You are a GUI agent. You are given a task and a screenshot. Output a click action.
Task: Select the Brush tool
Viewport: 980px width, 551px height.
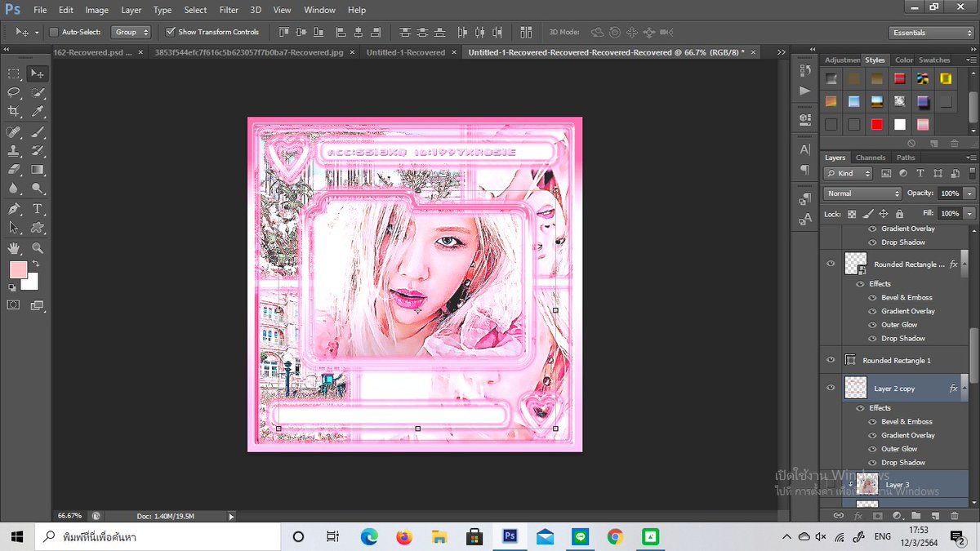click(38, 132)
